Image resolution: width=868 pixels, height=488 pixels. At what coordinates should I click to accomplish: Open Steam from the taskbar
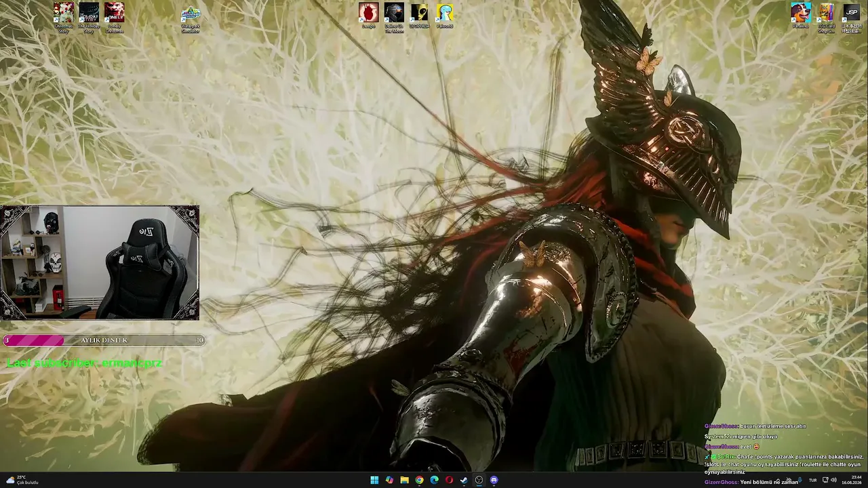pyautogui.click(x=464, y=480)
